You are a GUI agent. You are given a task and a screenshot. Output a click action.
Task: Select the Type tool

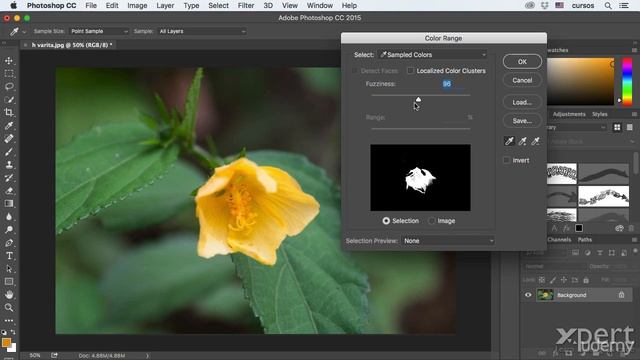coord(9,256)
